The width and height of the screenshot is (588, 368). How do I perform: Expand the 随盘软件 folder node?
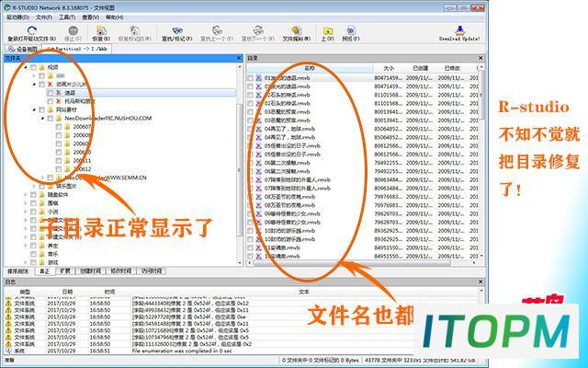coord(26,194)
